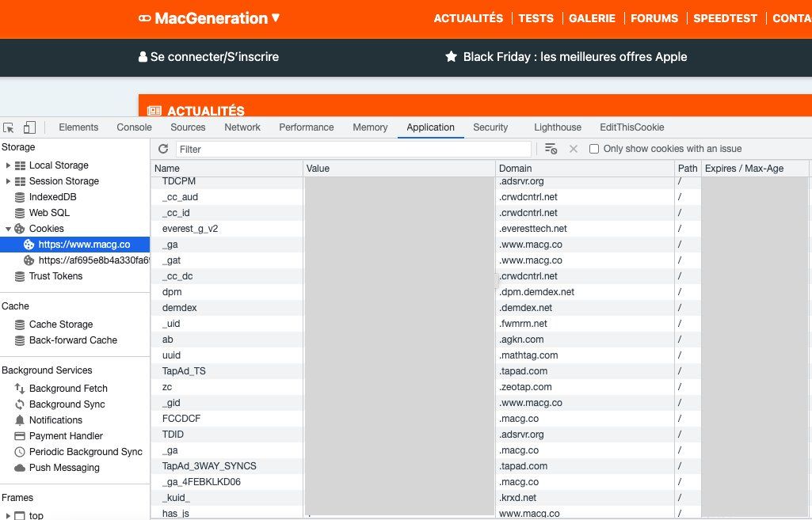Switch to the Network tab
Screen dimensions: 812x520
(x=242, y=127)
